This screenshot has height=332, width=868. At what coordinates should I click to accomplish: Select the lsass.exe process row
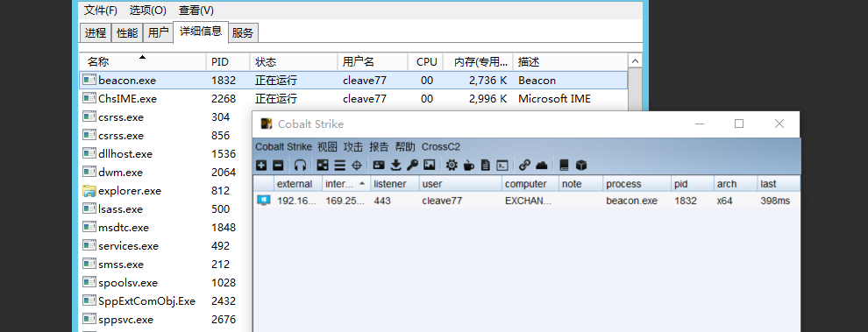pos(165,209)
